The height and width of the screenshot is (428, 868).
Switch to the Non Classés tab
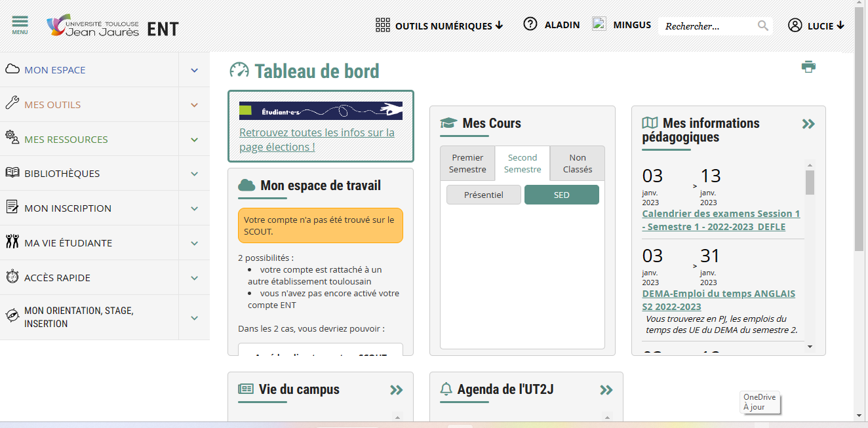point(578,163)
